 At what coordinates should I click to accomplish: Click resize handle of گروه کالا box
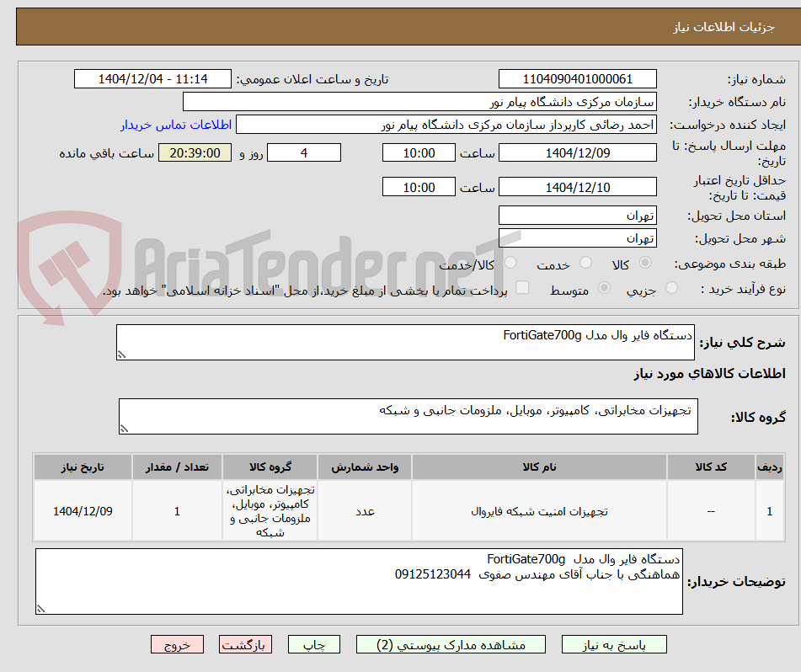(x=124, y=429)
